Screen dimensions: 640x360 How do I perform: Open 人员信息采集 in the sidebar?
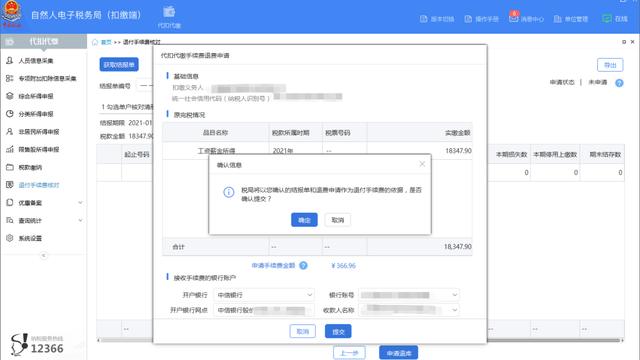point(36,61)
